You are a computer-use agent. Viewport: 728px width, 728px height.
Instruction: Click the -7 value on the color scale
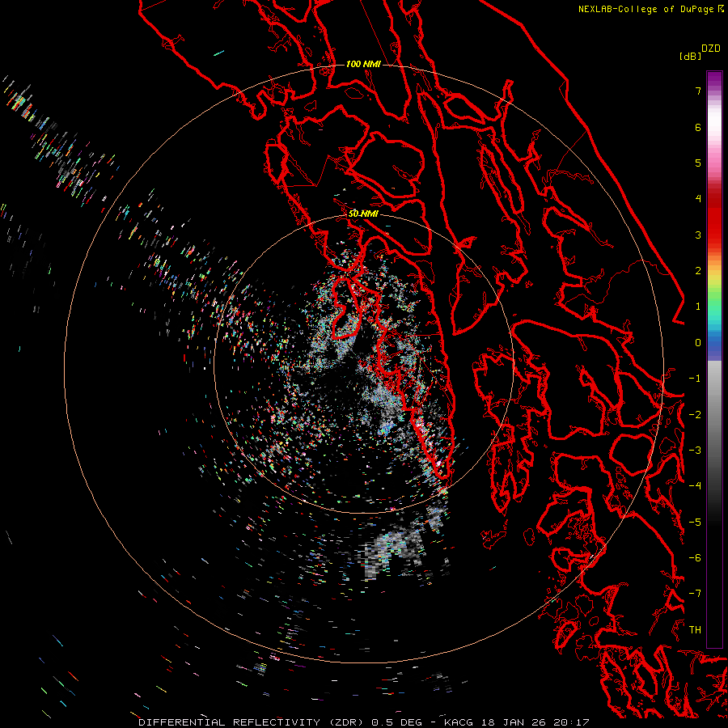coord(695,594)
